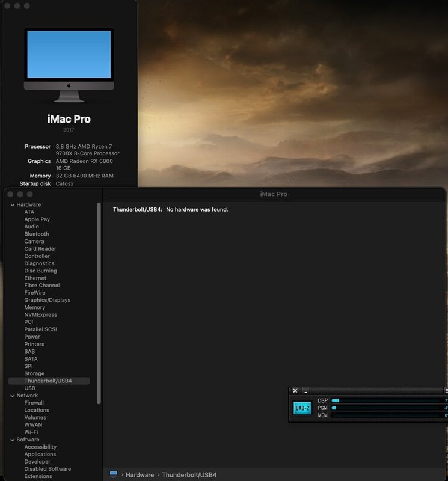
Task: Select Extensions under Software
Action: tap(38, 477)
